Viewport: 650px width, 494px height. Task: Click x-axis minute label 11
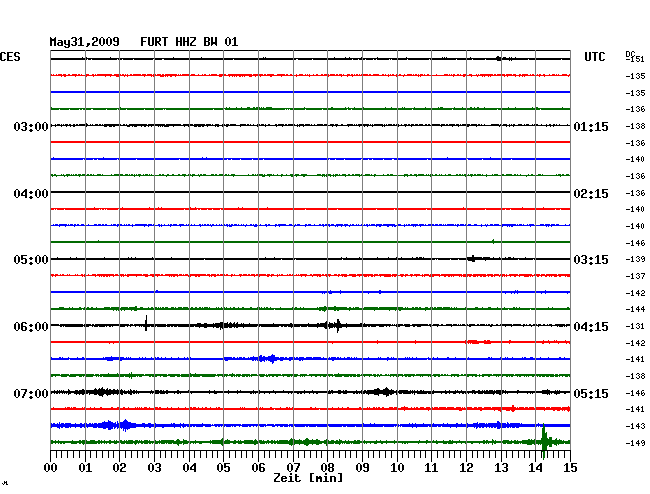pos(432,467)
